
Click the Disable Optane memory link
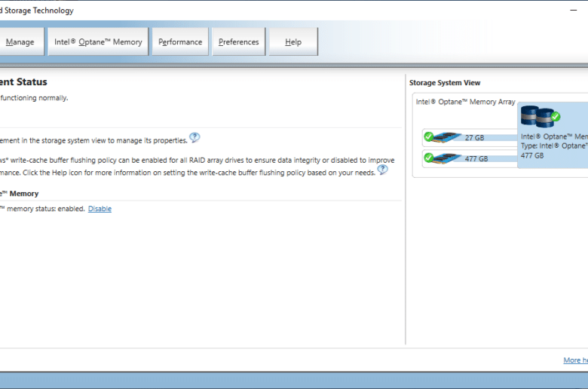pos(100,209)
